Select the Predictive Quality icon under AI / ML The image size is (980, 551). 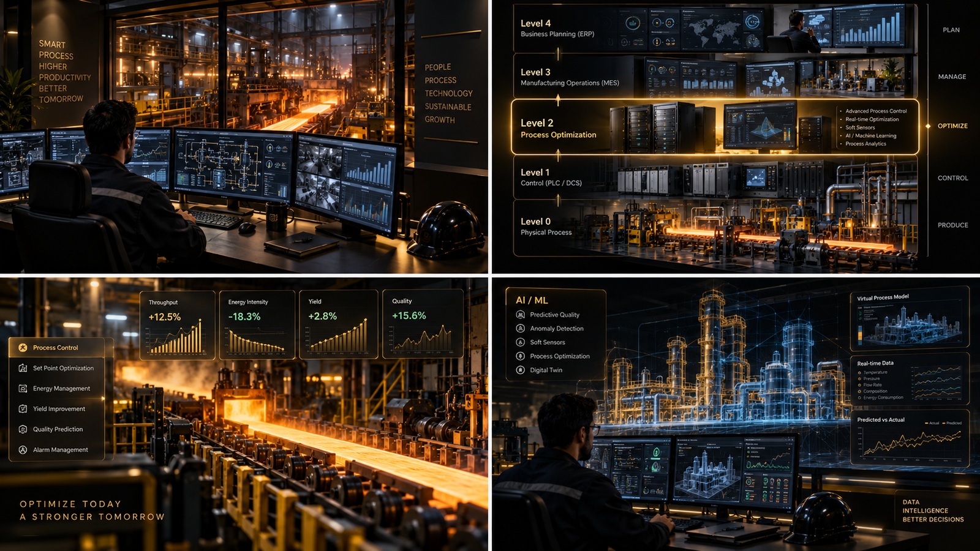(x=521, y=315)
